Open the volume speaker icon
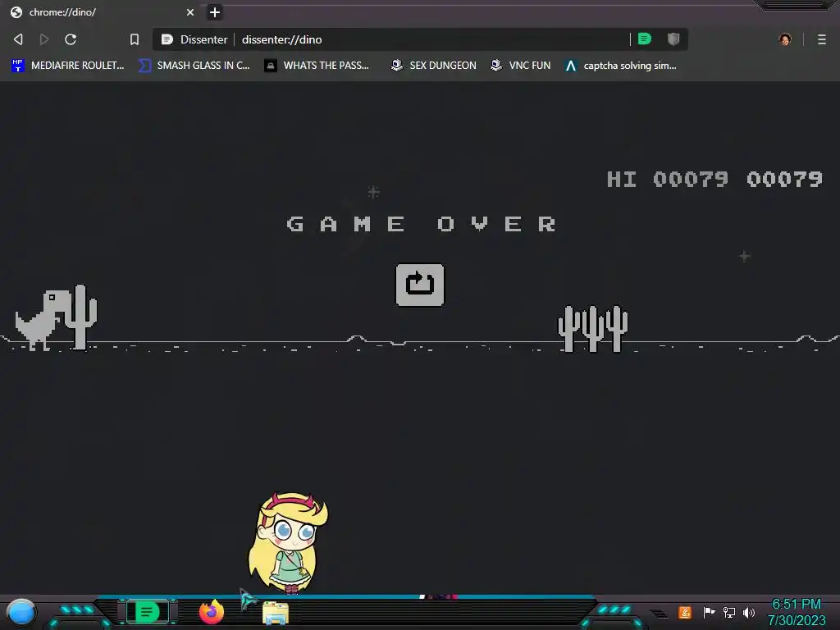 pyautogui.click(x=748, y=612)
